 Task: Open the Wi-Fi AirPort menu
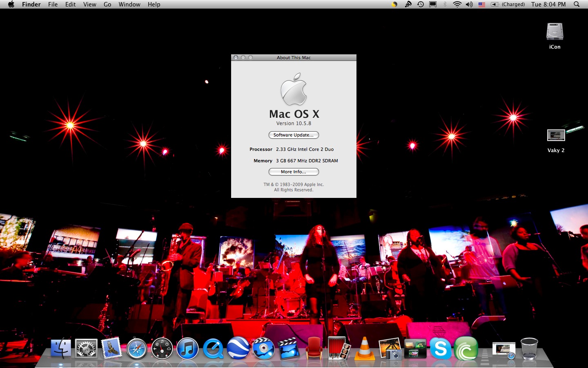457,4
